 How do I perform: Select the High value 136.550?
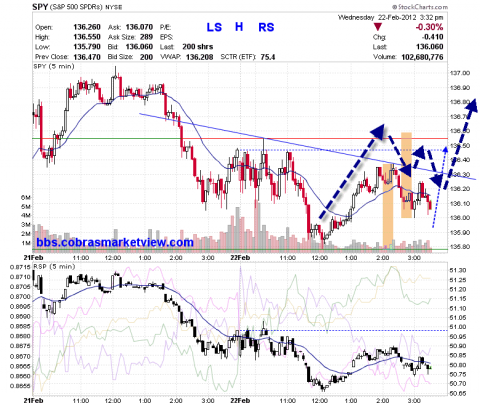point(87,37)
